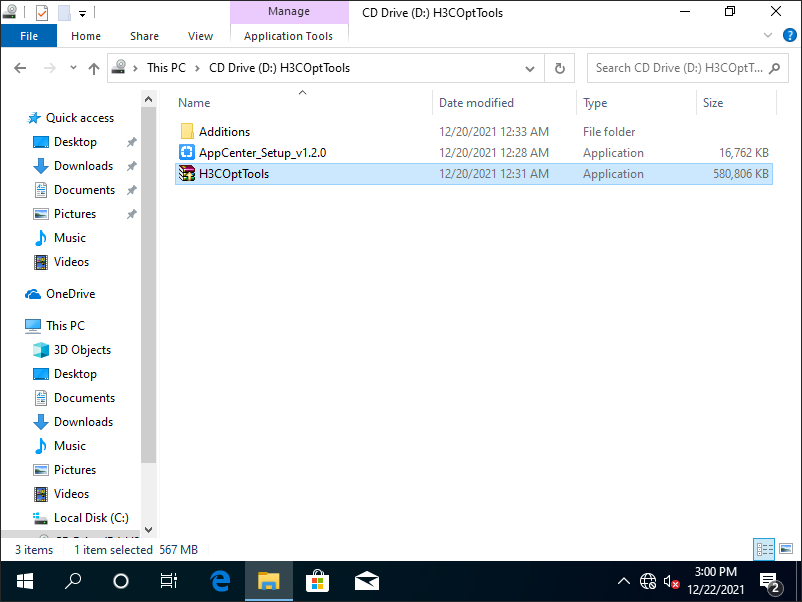Click the Quick access star icon
The image size is (802, 602).
point(34,118)
